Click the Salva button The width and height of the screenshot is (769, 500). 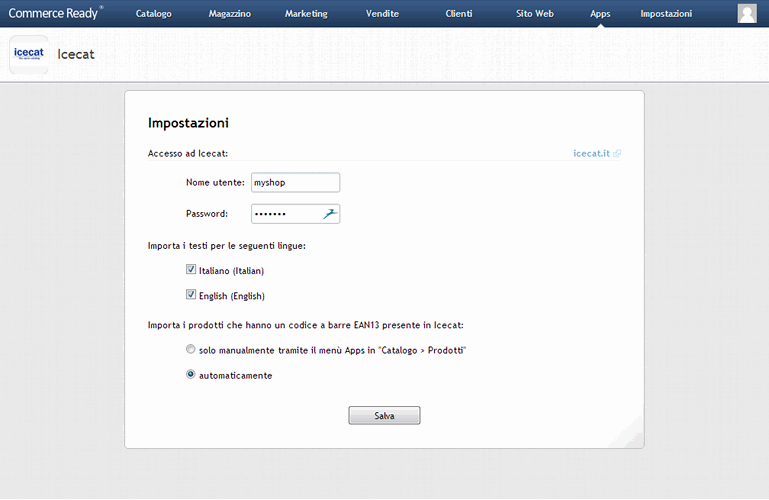(384, 415)
